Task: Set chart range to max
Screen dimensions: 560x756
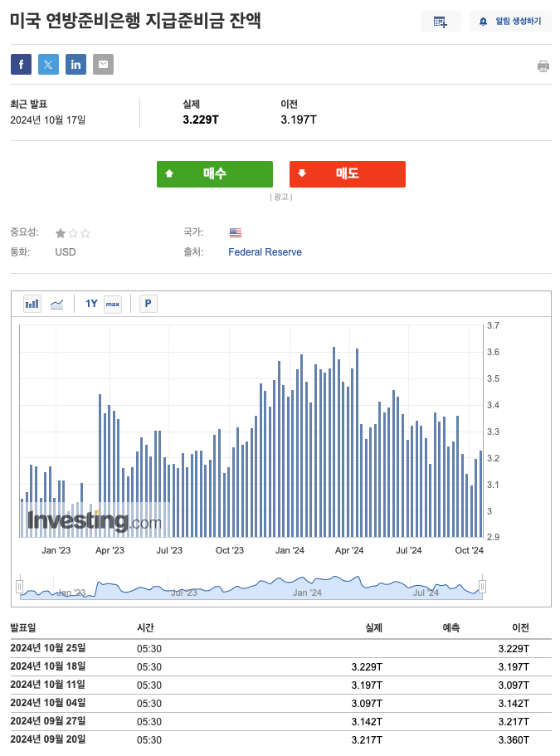Action: click(113, 304)
